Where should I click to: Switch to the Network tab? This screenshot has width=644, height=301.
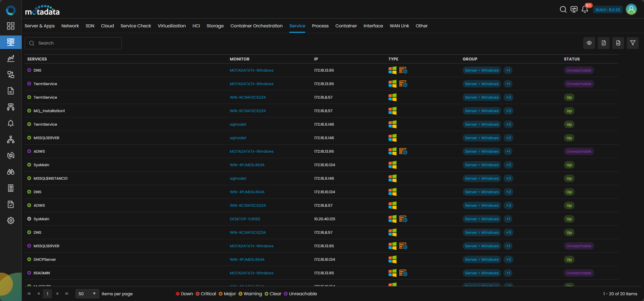tap(70, 26)
